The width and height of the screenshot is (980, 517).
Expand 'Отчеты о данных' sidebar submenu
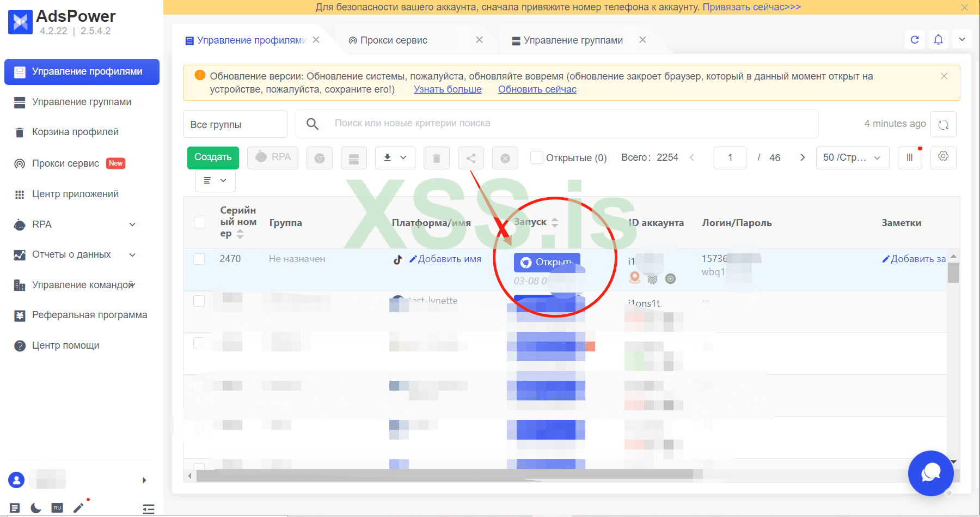[x=132, y=254]
